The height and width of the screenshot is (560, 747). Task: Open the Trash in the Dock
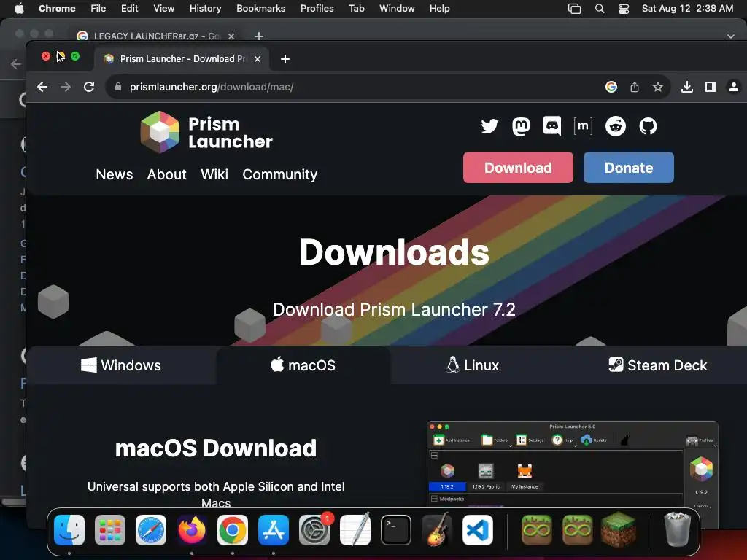point(677,529)
